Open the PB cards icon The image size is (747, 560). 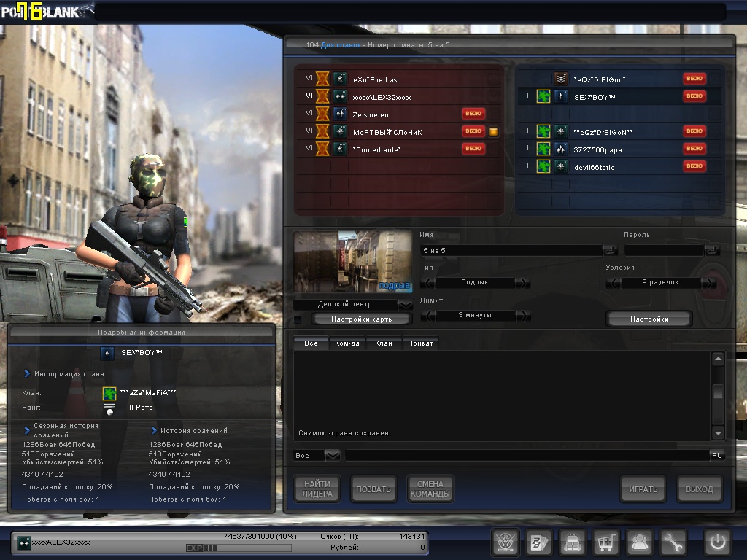point(538,542)
